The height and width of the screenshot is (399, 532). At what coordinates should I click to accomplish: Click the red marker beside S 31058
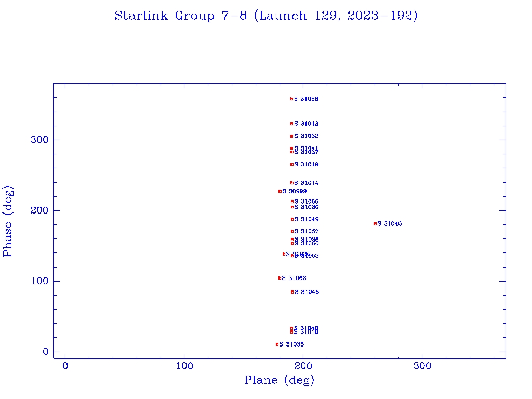[x=292, y=99]
